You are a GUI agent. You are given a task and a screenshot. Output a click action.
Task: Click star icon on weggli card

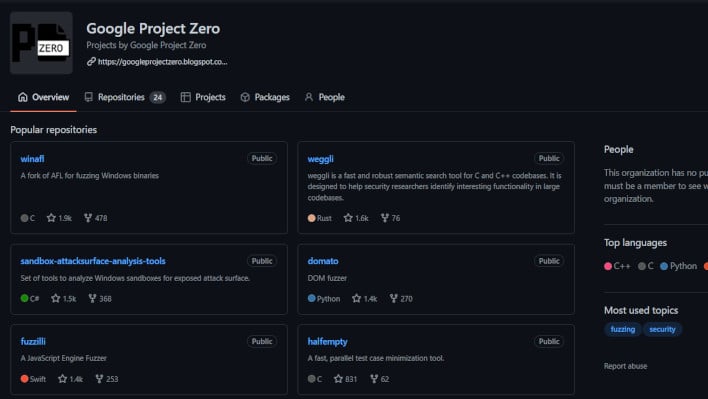tap(348, 218)
